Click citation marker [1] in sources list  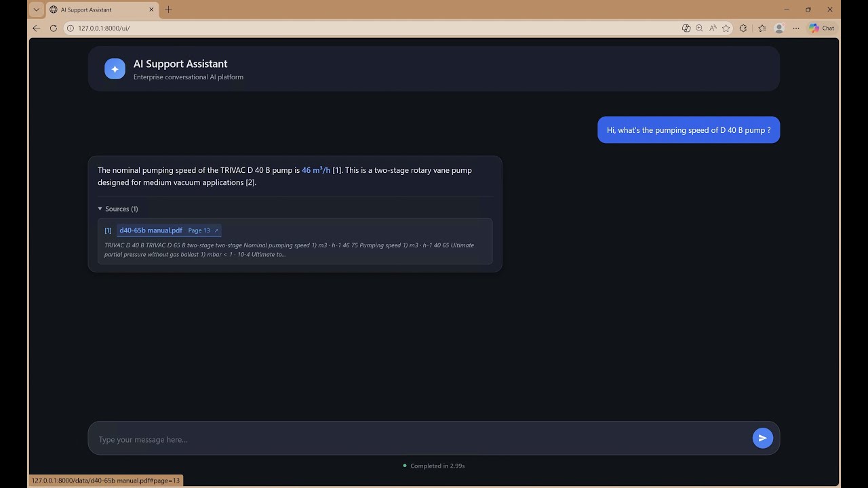(x=108, y=230)
